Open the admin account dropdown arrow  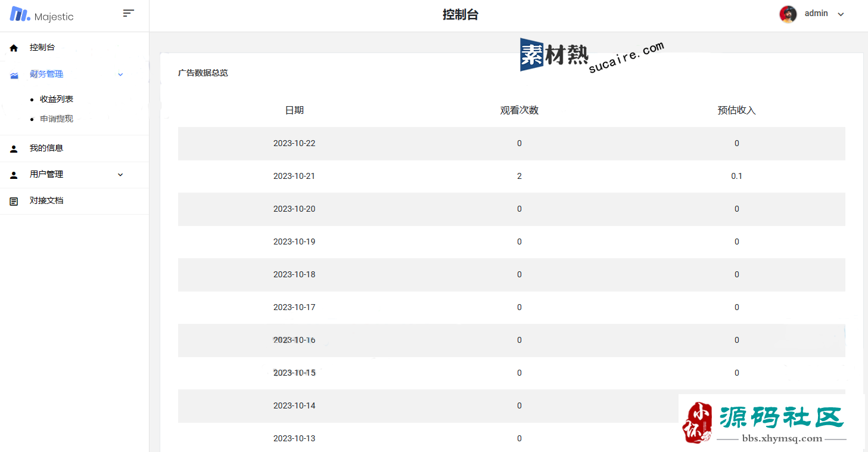[x=841, y=14]
